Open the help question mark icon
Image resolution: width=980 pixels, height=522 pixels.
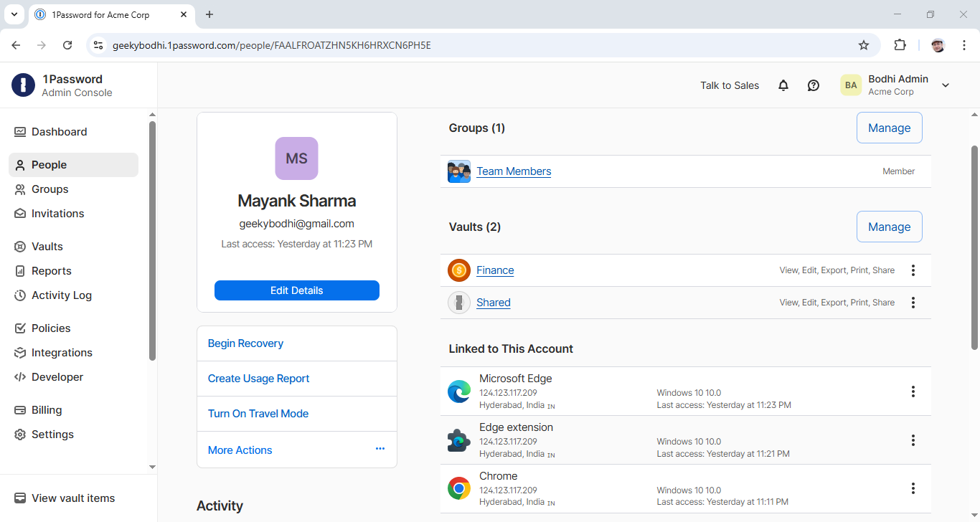814,85
